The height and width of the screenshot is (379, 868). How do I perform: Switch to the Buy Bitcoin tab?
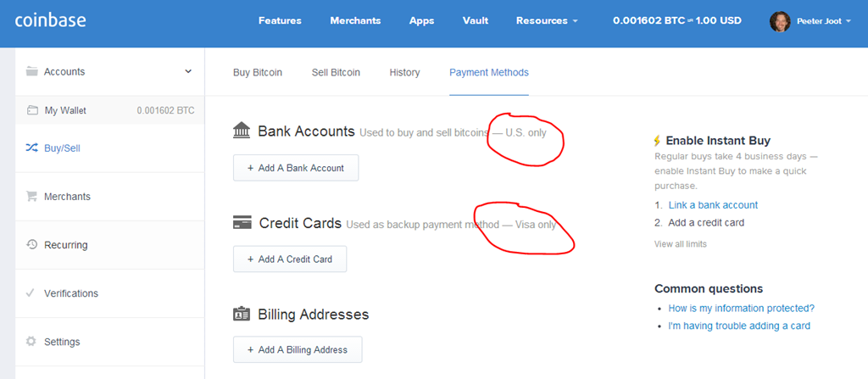click(258, 72)
